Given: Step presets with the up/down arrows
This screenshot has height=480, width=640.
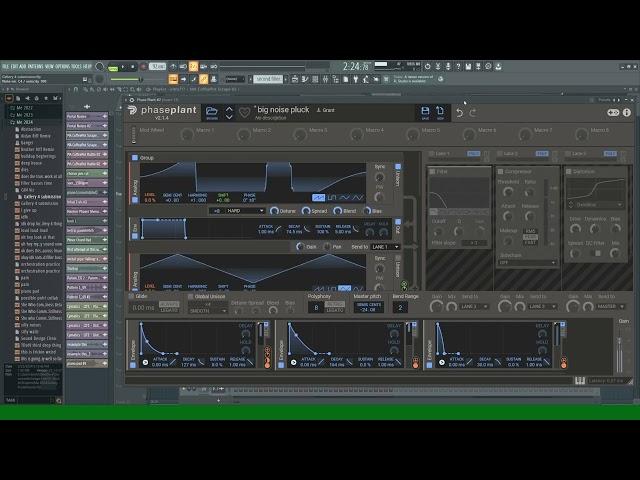Looking at the screenshot, I should click(229, 113).
